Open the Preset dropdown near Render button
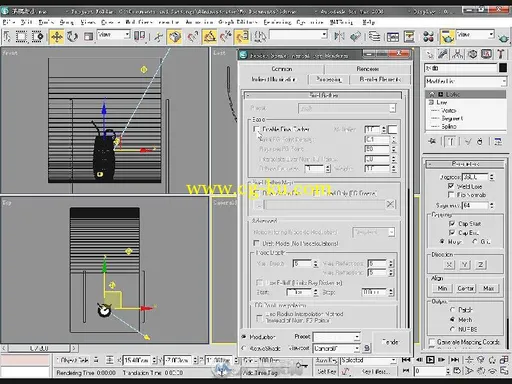The width and height of the screenshot is (512, 384). pyautogui.click(x=336, y=337)
